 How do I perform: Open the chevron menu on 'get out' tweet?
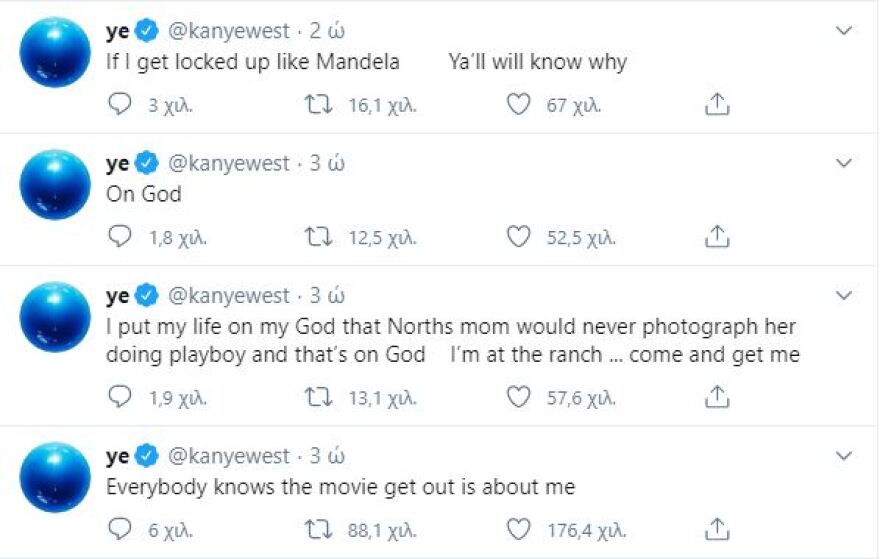click(x=844, y=456)
